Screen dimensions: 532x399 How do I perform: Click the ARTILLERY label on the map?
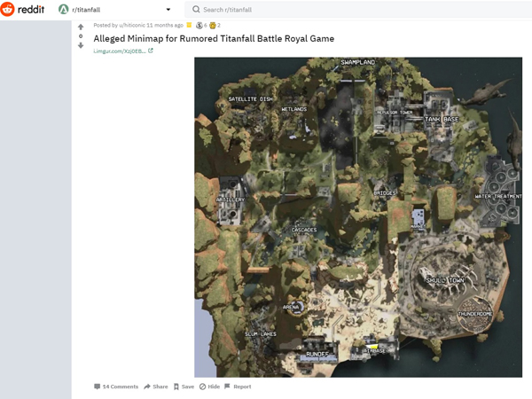(231, 199)
